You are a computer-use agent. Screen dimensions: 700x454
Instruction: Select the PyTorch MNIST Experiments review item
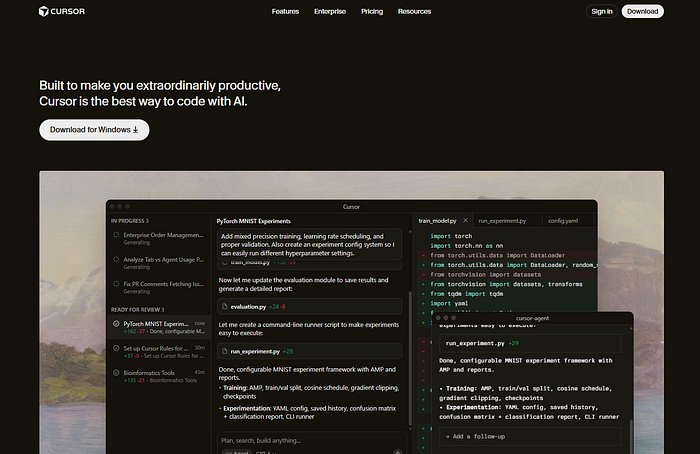(x=155, y=326)
